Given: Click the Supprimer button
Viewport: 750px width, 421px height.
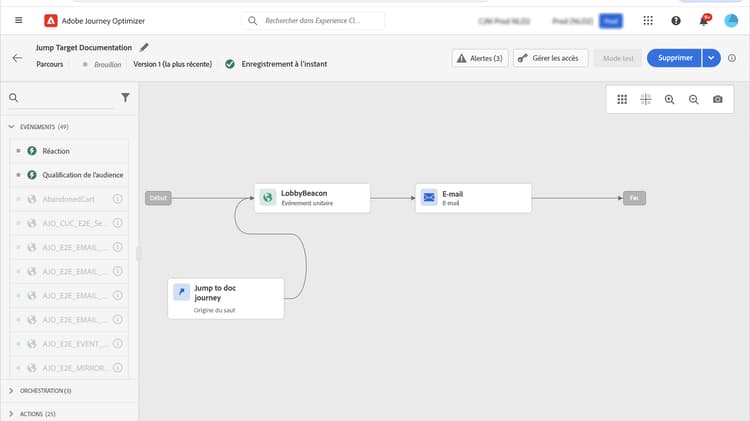Looking at the screenshot, I should [x=674, y=58].
